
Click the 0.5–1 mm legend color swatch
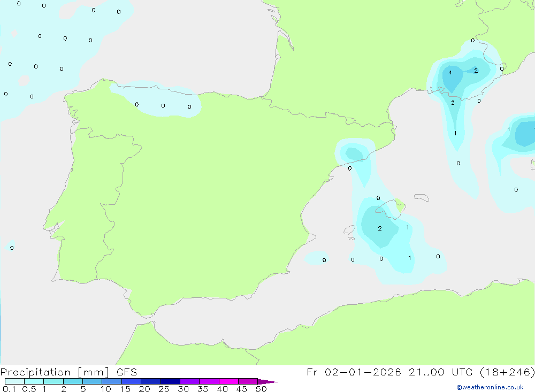point(34,381)
